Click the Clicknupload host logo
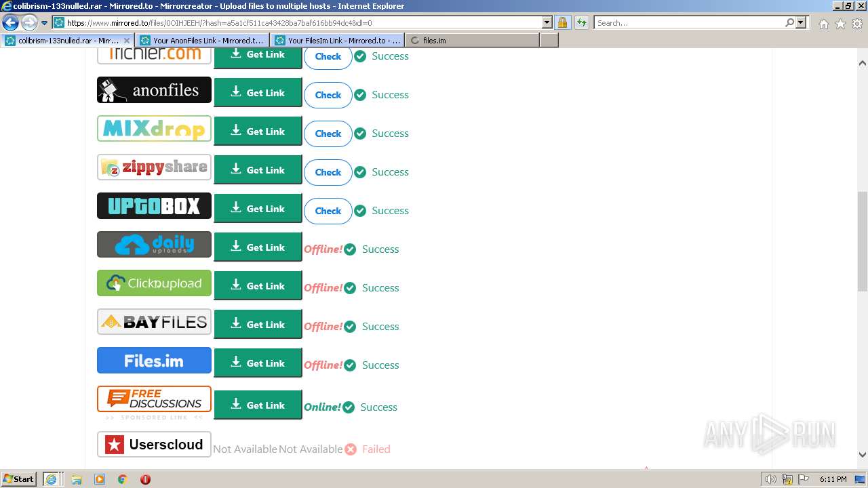The width and height of the screenshot is (868, 488). tap(154, 283)
